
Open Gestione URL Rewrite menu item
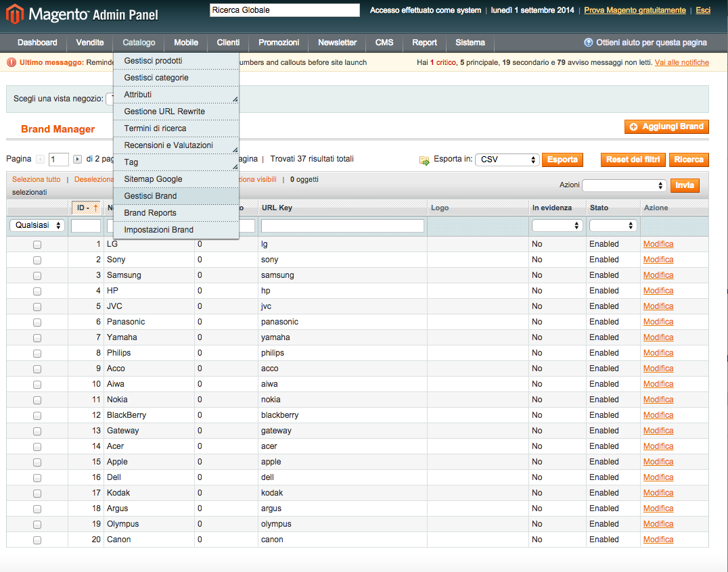(176, 112)
